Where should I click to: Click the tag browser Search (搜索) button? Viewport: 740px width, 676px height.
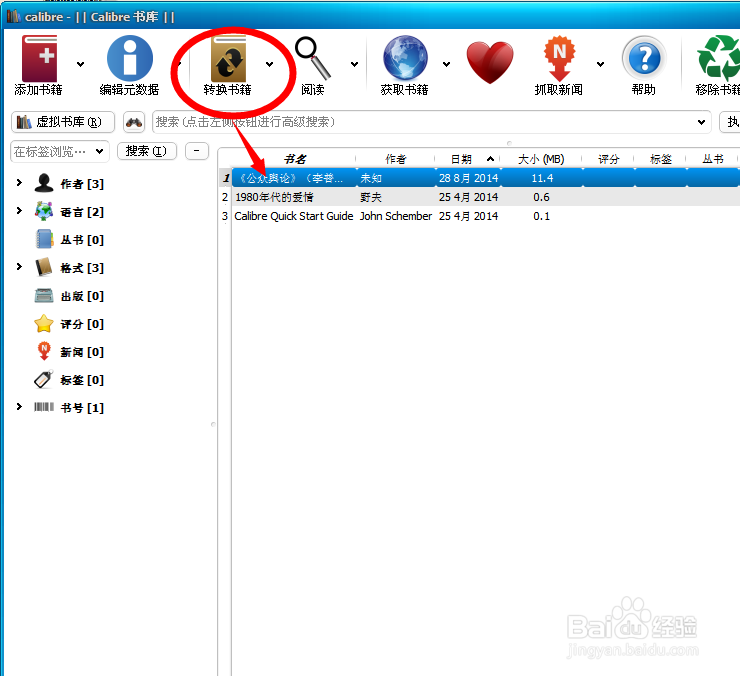tap(147, 151)
